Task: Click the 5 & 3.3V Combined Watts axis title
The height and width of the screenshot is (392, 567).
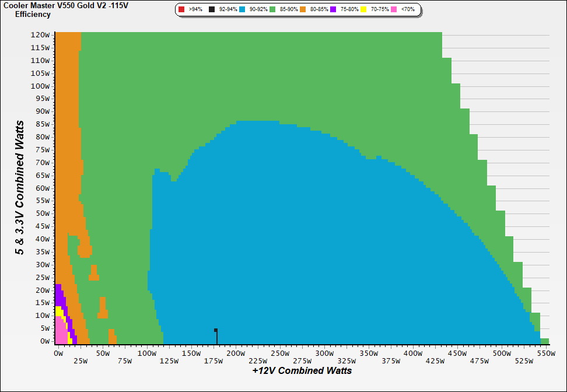Action: tap(20, 188)
